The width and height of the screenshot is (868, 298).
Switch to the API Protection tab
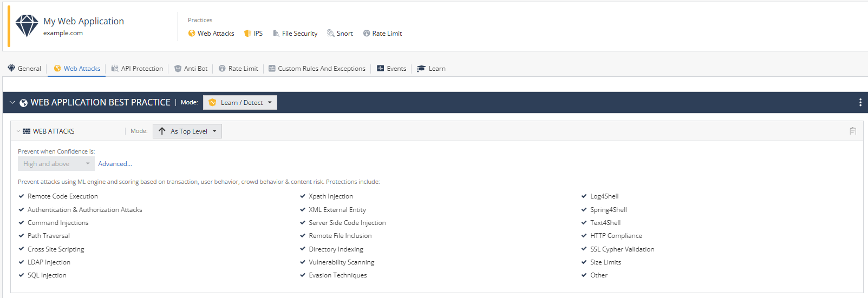coord(137,69)
